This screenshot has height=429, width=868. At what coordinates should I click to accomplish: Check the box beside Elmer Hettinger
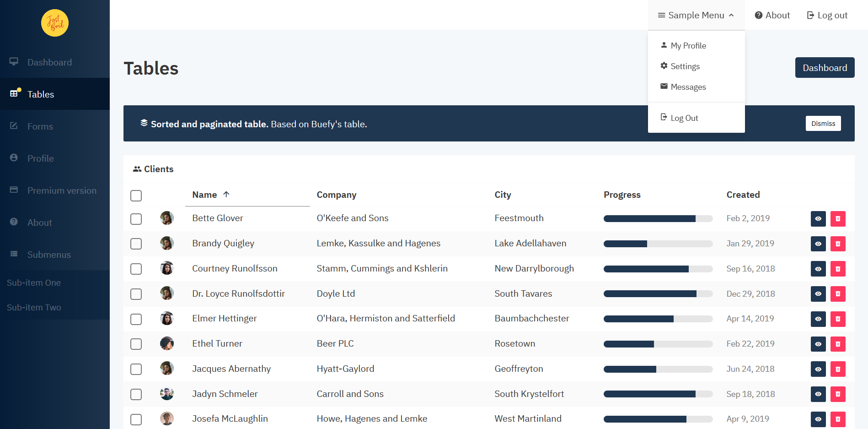[x=136, y=319]
